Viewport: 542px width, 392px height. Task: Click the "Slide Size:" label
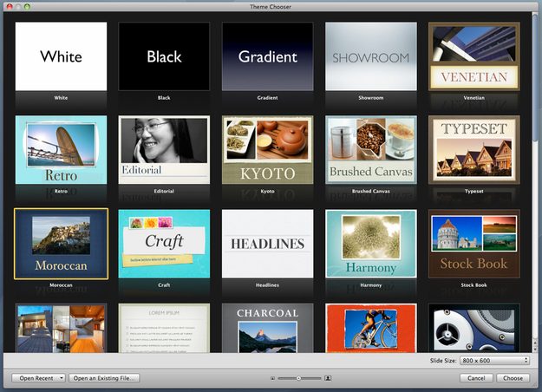[443, 361]
